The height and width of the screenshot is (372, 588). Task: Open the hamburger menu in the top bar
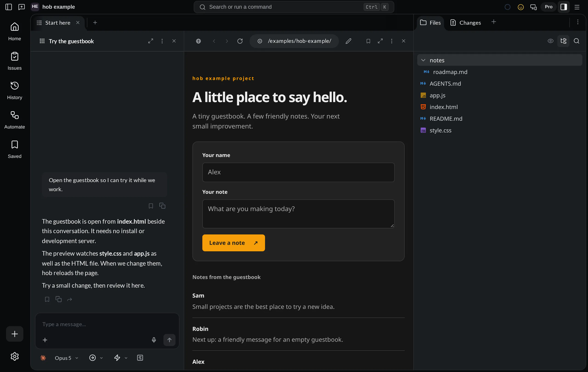(577, 7)
